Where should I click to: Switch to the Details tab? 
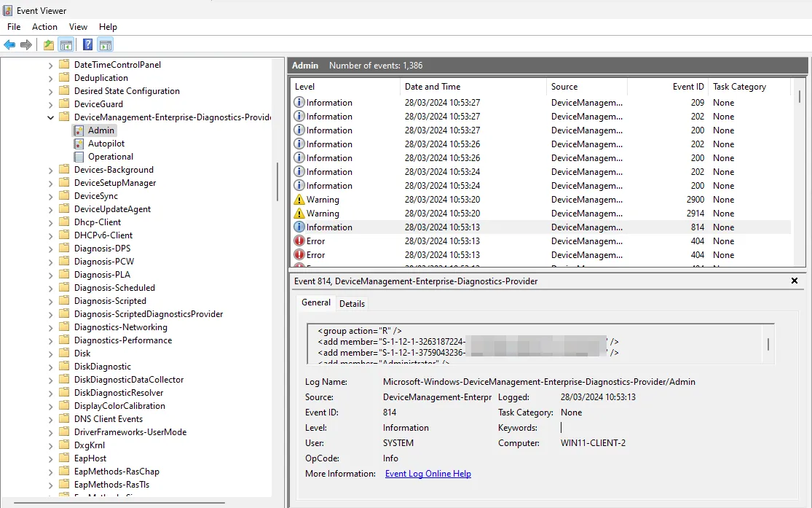click(x=352, y=304)
